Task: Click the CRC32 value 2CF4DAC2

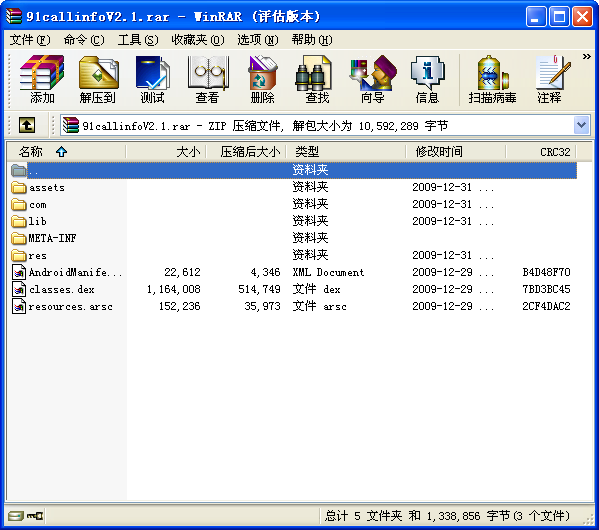Action: pos(546,306)
